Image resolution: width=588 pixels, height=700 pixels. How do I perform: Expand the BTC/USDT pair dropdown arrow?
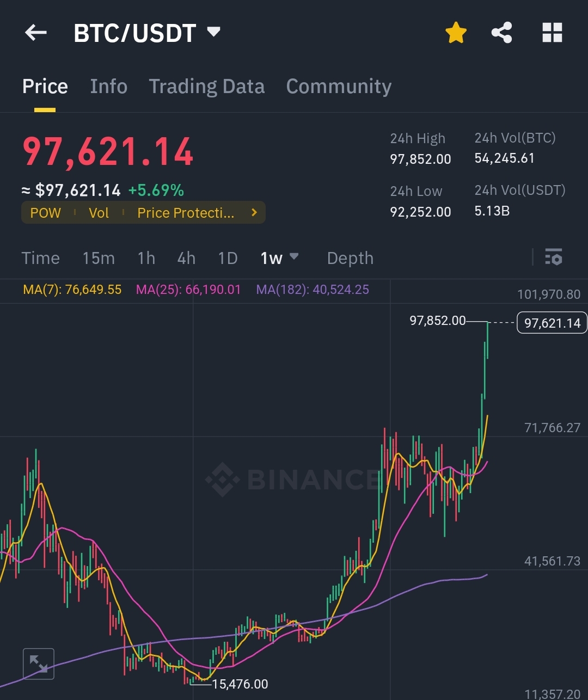pyautogui.click(x=214, y=32)
